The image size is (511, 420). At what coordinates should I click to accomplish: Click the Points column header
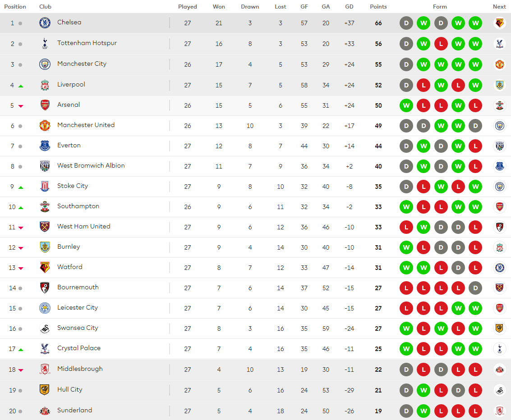coord(378,7)
